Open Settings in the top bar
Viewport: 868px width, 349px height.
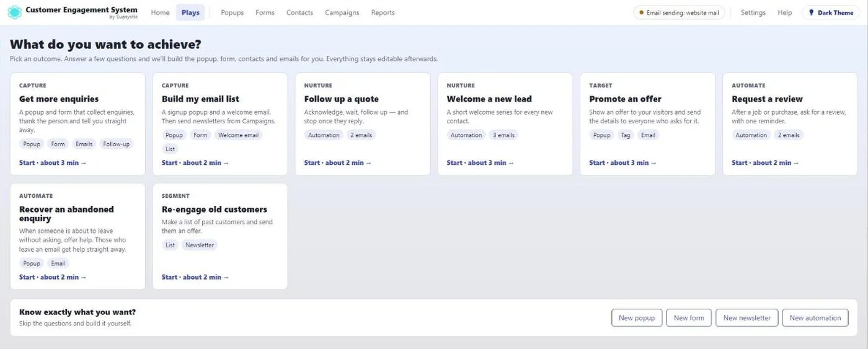pos(753,12)
